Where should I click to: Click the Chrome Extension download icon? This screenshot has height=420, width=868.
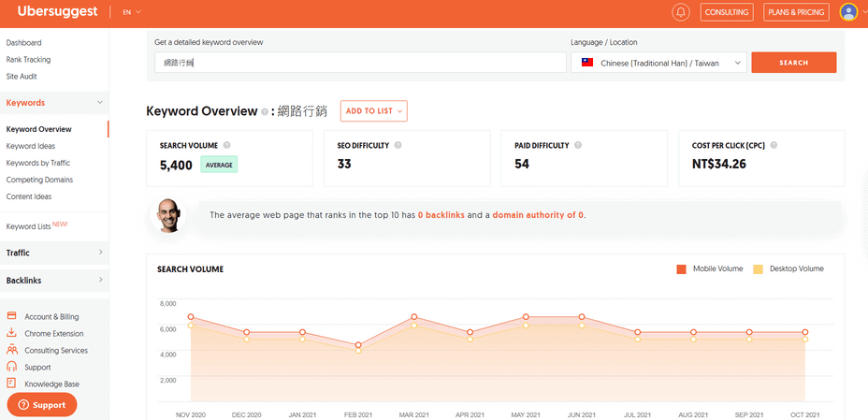point(11,333)
